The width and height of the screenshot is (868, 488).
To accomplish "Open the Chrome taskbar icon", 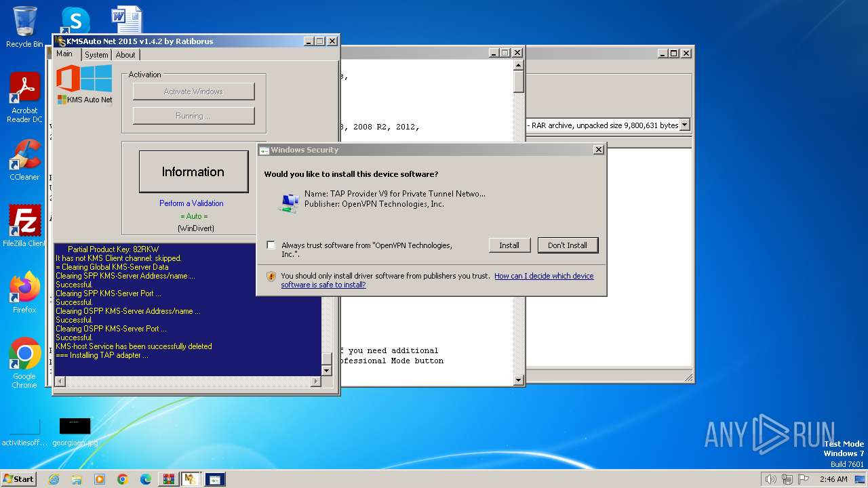I will (123, 479).
